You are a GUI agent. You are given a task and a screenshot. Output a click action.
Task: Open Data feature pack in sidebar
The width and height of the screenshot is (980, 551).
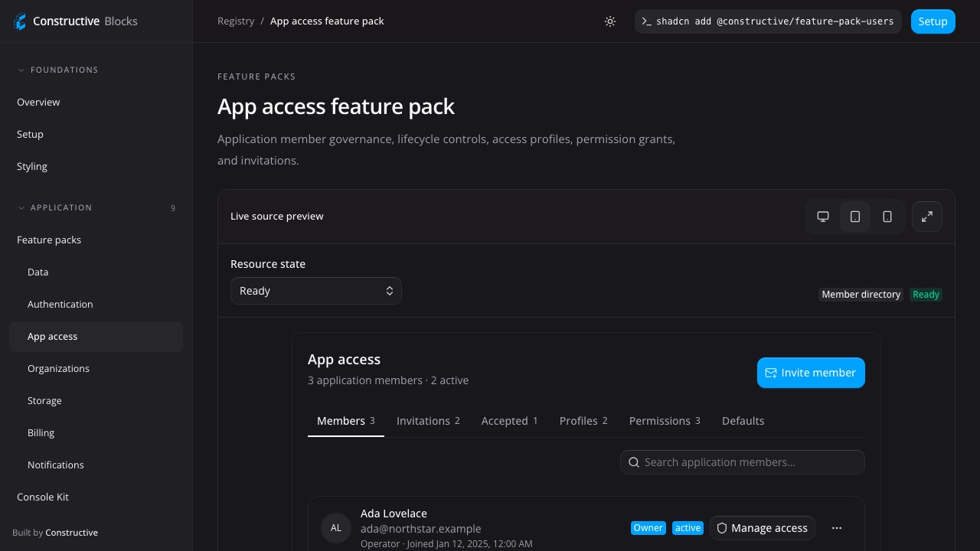pyautogui.click(x=96, y=272)
